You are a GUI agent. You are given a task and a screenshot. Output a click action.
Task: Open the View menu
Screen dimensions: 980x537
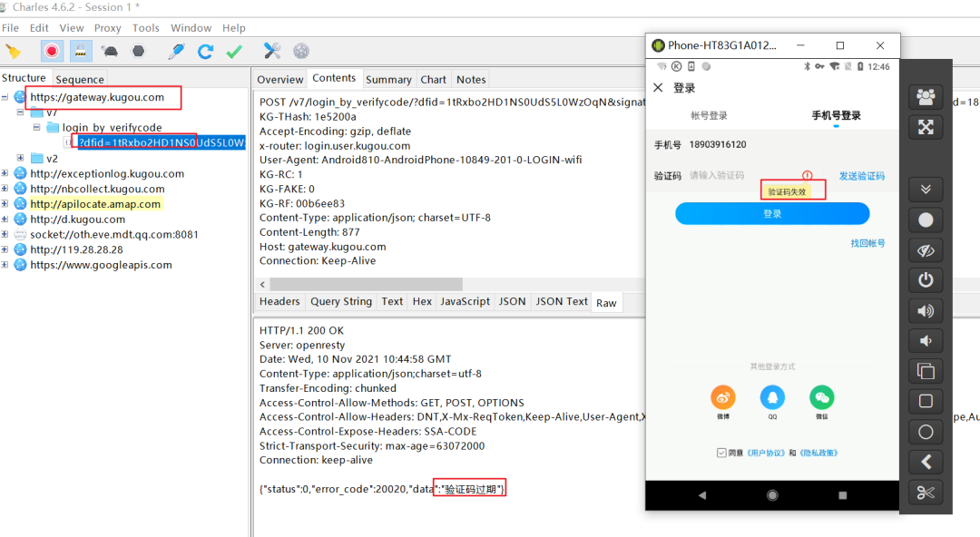pyautogui.click(x=72, y=28)
